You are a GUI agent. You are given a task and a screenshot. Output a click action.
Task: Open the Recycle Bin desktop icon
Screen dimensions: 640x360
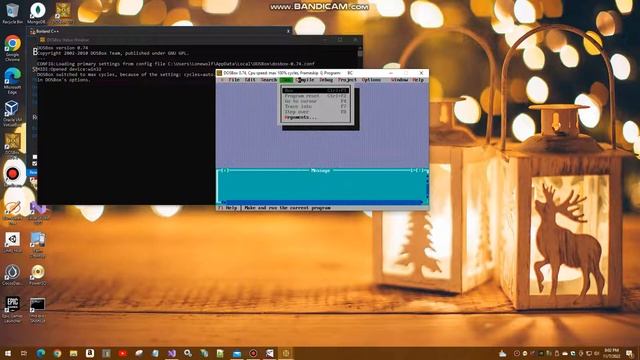point(12,13)
